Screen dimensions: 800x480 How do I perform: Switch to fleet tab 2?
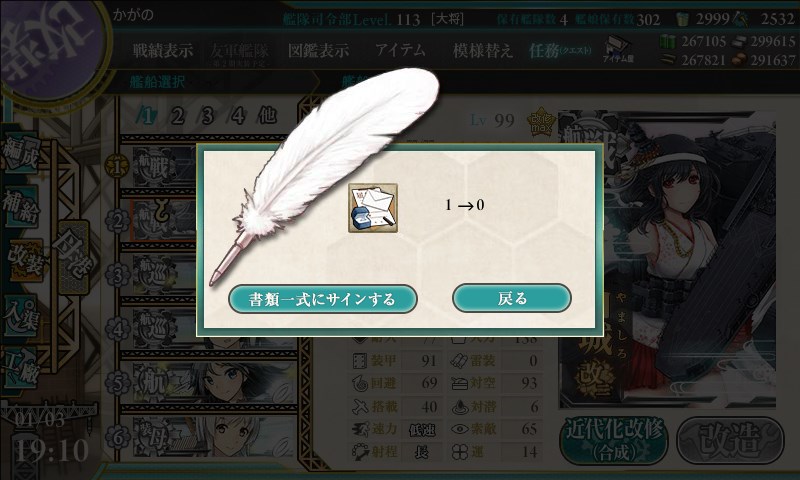tap(177, 116)
